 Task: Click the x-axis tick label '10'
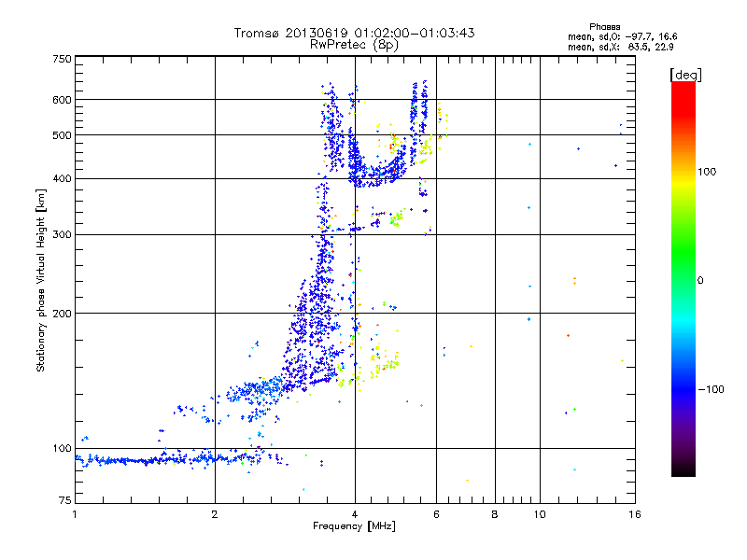540,514
